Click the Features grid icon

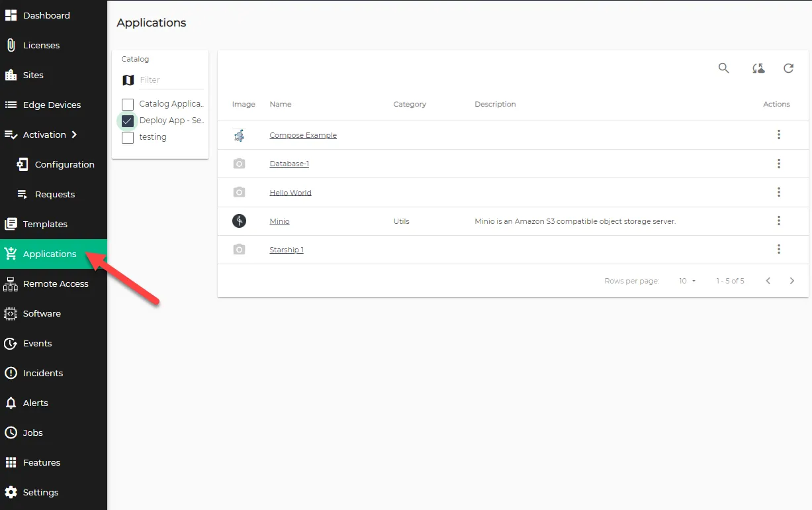point(11,462)
